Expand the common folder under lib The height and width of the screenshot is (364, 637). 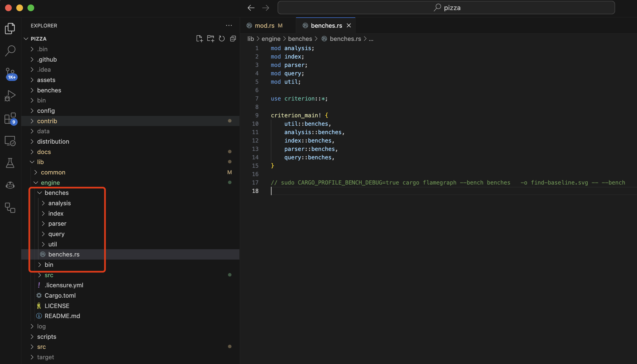[130, 172]
